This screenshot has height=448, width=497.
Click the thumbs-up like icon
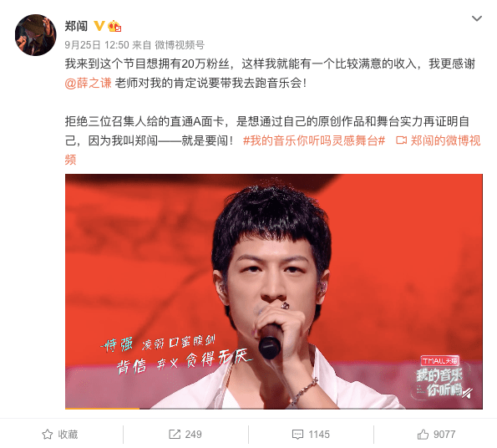pos(423,434)
